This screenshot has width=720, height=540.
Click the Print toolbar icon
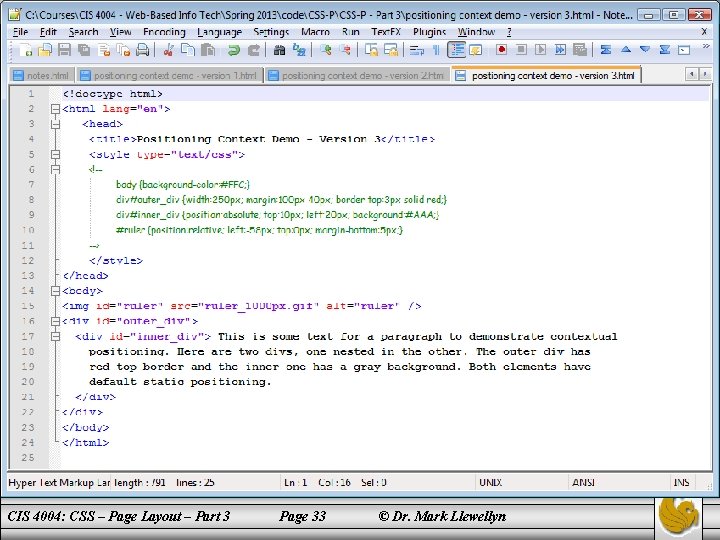pyautogui.click(x=144, y=50)
